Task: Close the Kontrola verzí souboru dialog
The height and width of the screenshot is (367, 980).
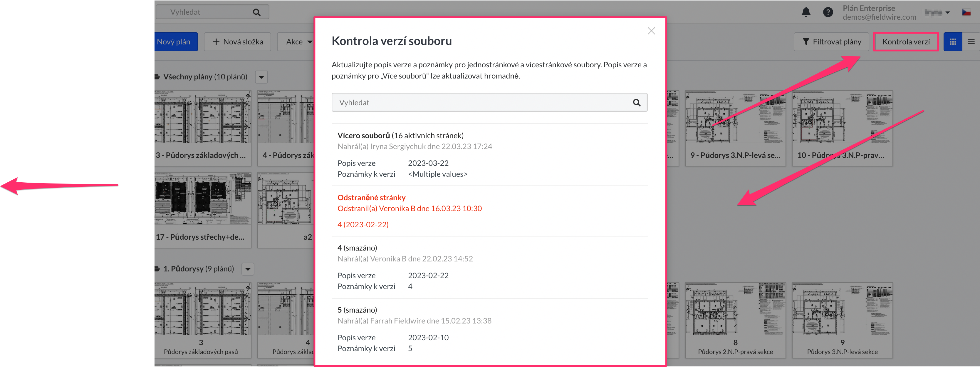Action: (651, 31)
